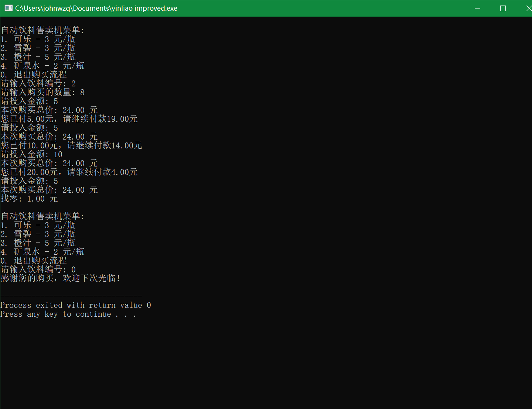This screenshot has width=532, height=409.
Task: Click the line '您已付5.00元，请继续付款19.00元'
Action: coord(69,118)
